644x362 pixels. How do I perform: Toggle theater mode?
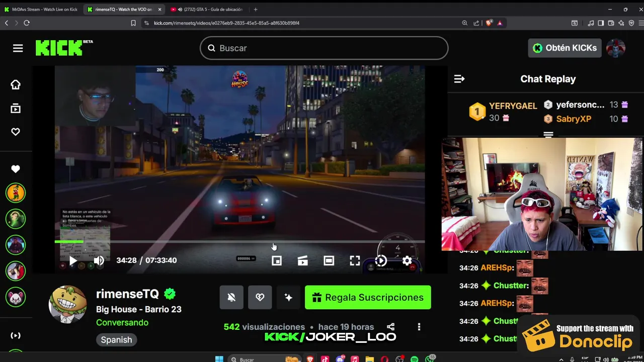click(x=329, y=260)
